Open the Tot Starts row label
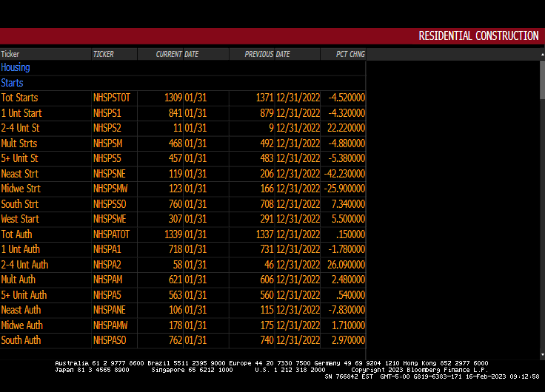The width and height of the screenshot is (545, 392). [x=19, y=98]
